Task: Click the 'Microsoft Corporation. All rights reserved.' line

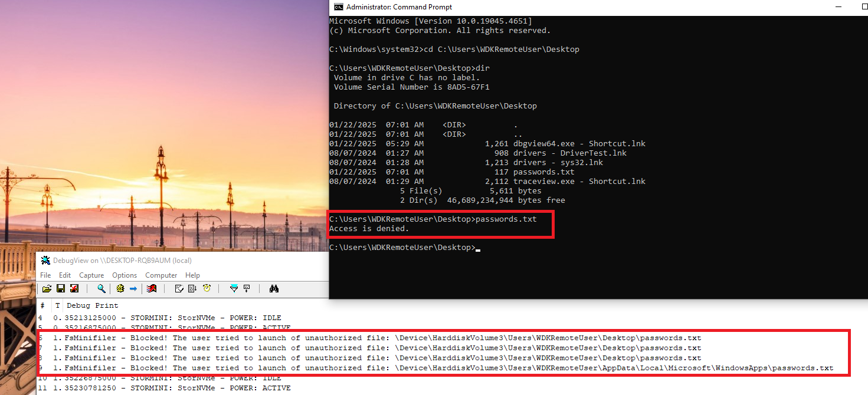Action: pyautogui.click(x=440, y=31)
